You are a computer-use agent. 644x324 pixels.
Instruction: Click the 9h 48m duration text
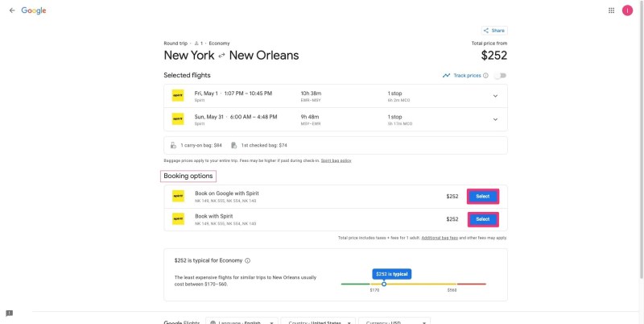point(310,117)
